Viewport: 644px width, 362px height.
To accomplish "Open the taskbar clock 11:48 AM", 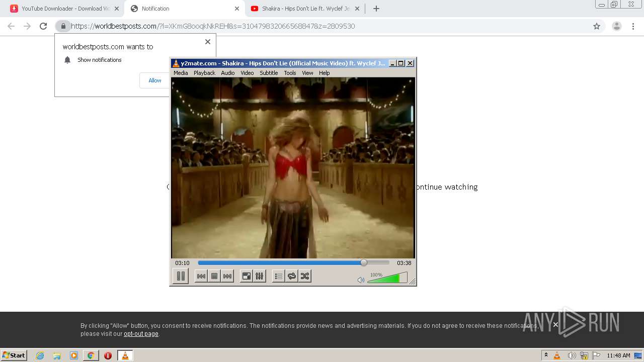I will tap(618, 355).
